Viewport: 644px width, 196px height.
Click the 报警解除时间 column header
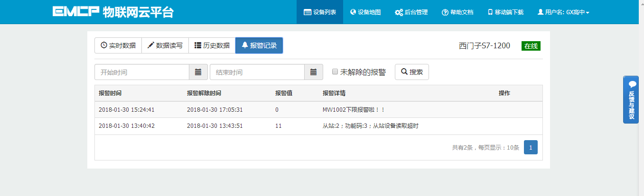pyautogui.click(x=204, y=93)
